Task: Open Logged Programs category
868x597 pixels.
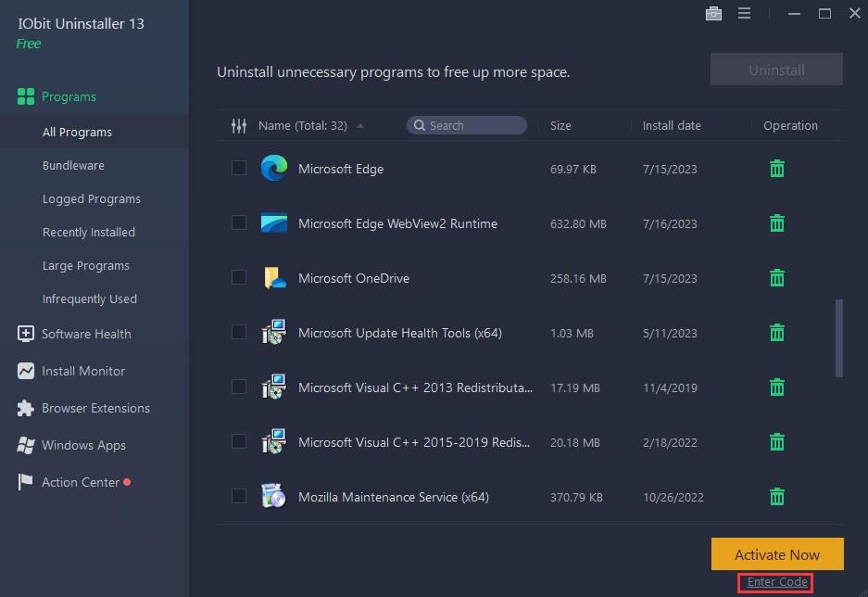Action: point(92,198)
